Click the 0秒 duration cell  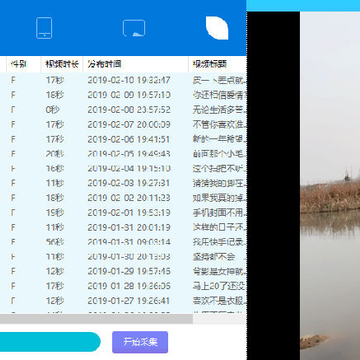53,109
